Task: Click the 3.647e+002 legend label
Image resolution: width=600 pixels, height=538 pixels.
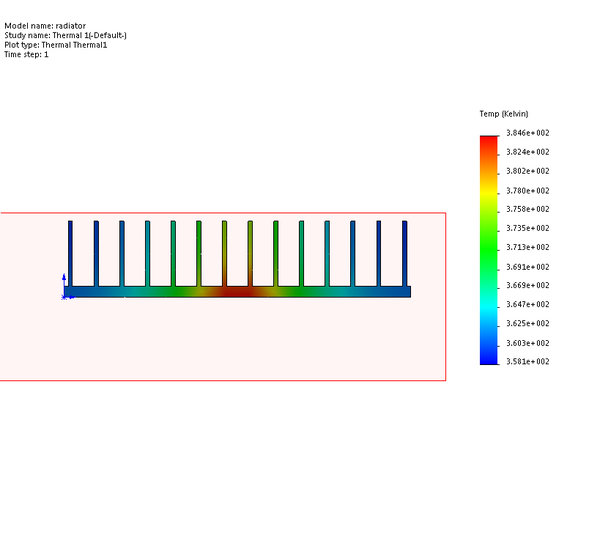Action: 528,305
